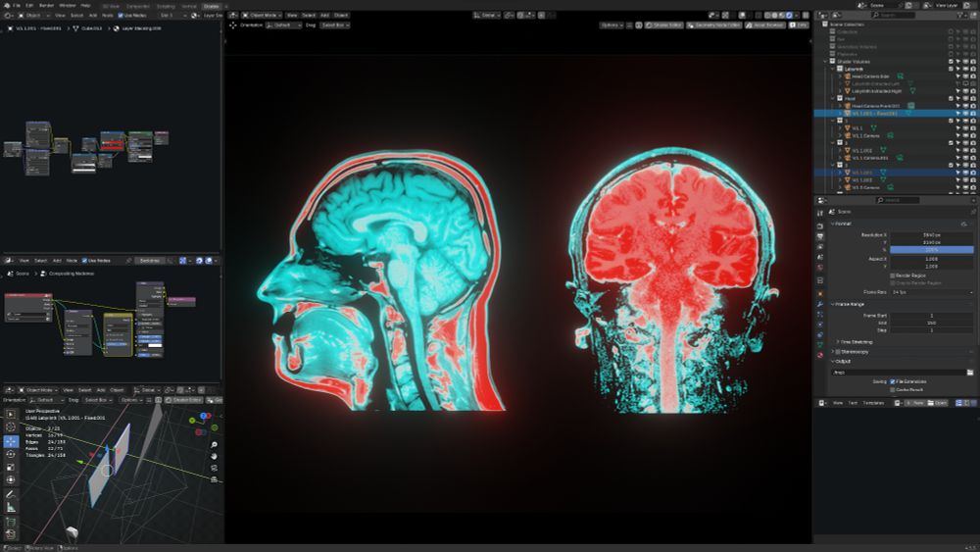This screenshot has width=980, height=552.
Task: Click the Frame Start value field
Action: 932,316
